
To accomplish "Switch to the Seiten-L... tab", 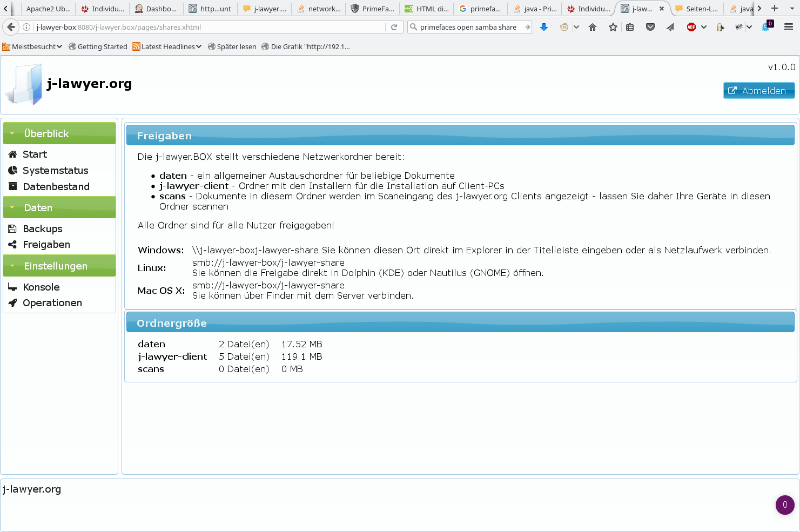I will coord(697,9).
